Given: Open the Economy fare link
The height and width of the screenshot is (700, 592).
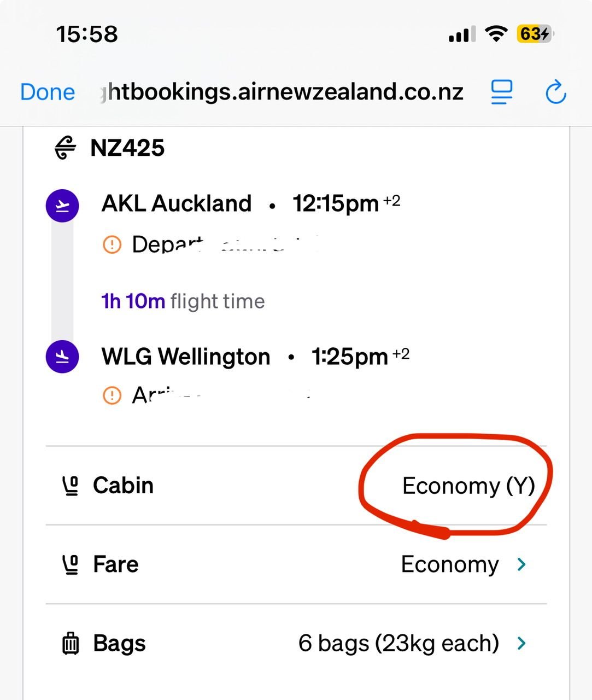Looking at the screenshot, I should (449, 564).
